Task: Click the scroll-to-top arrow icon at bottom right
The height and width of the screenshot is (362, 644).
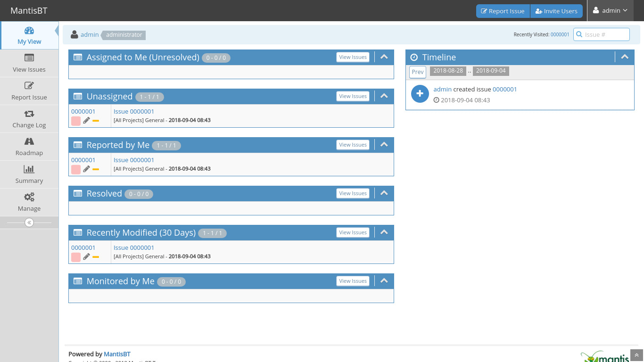Action: click(x=636, y=355)
